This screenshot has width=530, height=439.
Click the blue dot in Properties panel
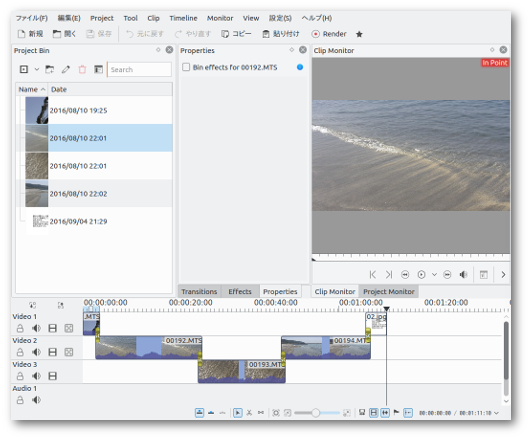click(300, 67)
